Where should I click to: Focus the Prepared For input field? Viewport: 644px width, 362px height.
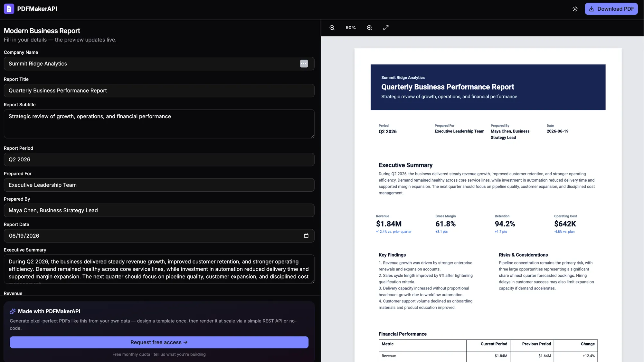tap(159, 185)
